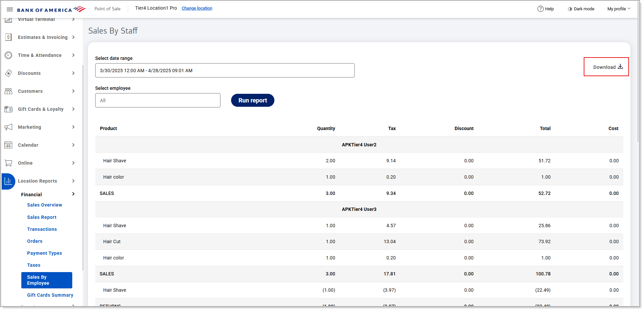This screenshot has height=311, width=644.
Task: Toggle the Financial submenu chevron
Action: tap(73, 194)
